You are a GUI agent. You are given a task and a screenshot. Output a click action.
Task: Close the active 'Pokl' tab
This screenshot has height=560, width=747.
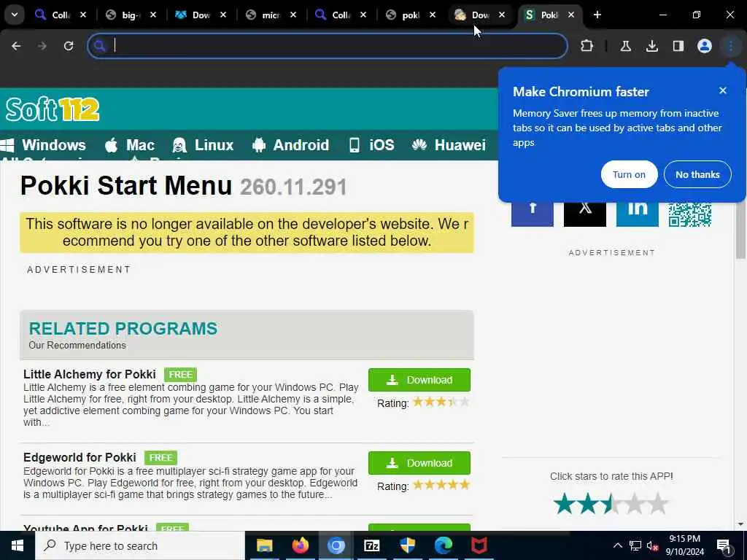[571, 15]
